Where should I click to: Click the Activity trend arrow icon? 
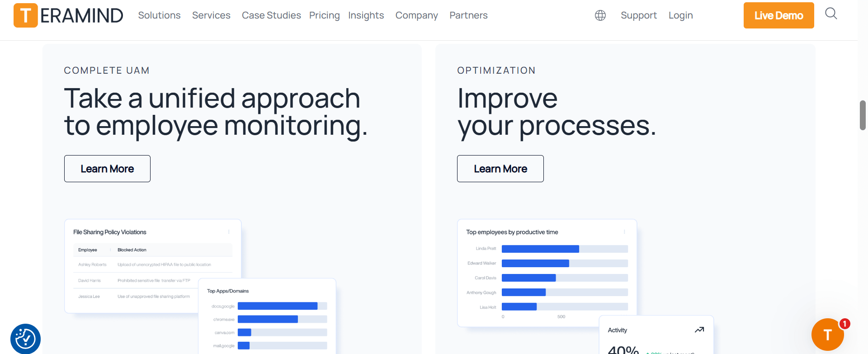pyautogui.click(x=699, y=330)
